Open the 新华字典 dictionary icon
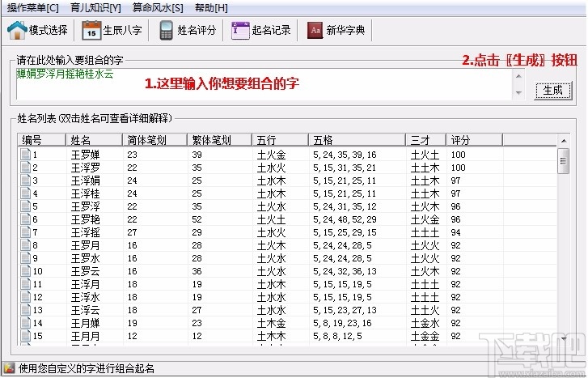The width and height of the screenshot is (588, 378). [x=315, y=31]
